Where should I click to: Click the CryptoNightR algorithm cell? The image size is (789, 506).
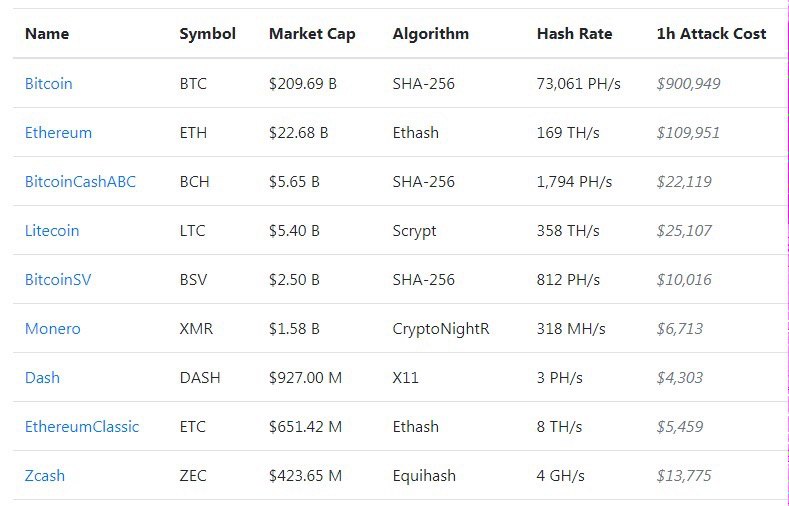441,329
